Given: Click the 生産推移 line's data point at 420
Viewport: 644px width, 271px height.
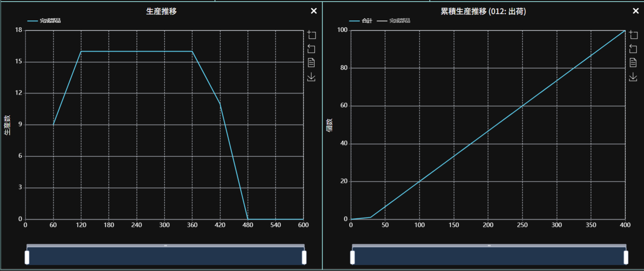Looking at the screenshot, I should [220, 103].
